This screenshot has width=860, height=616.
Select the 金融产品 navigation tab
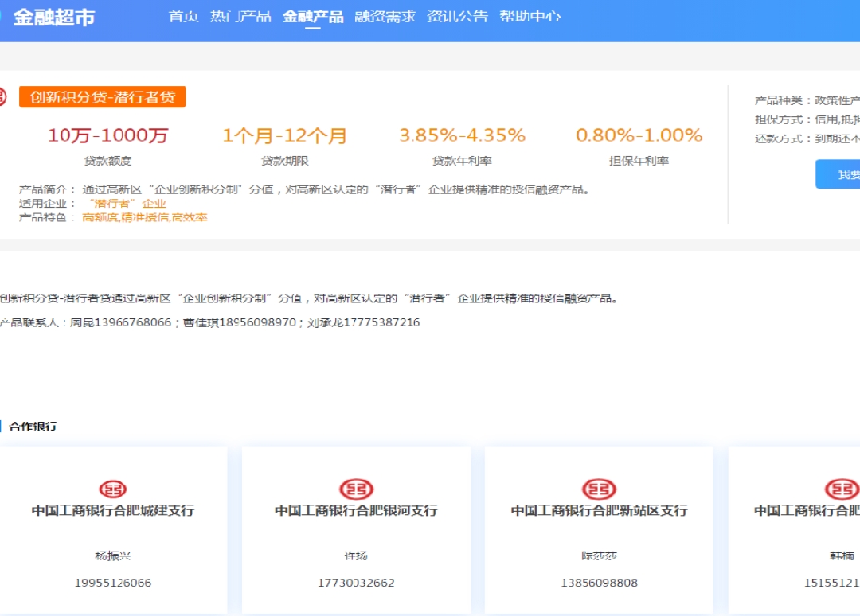pos(313,17)
